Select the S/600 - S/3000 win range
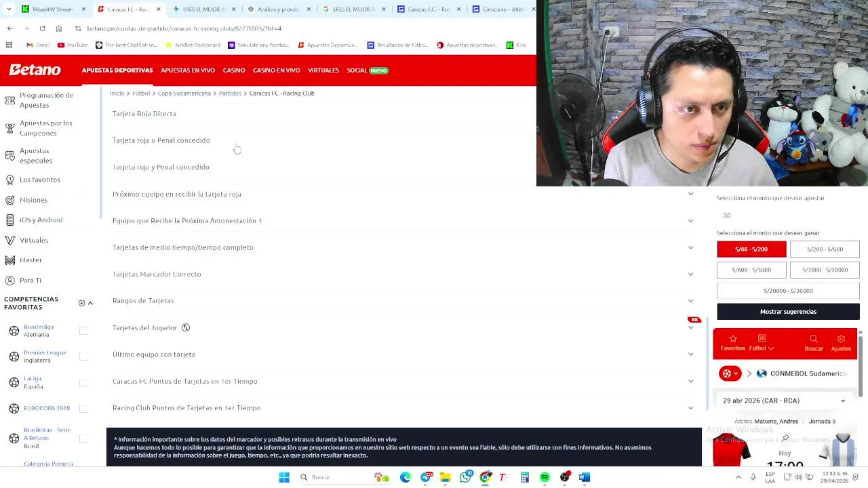 point(751,270)
